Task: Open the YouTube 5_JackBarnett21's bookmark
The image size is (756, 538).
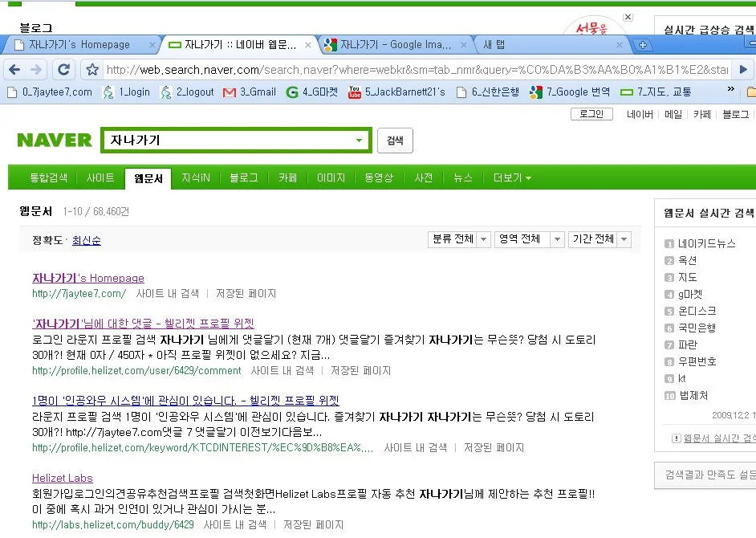Action: 396,92
